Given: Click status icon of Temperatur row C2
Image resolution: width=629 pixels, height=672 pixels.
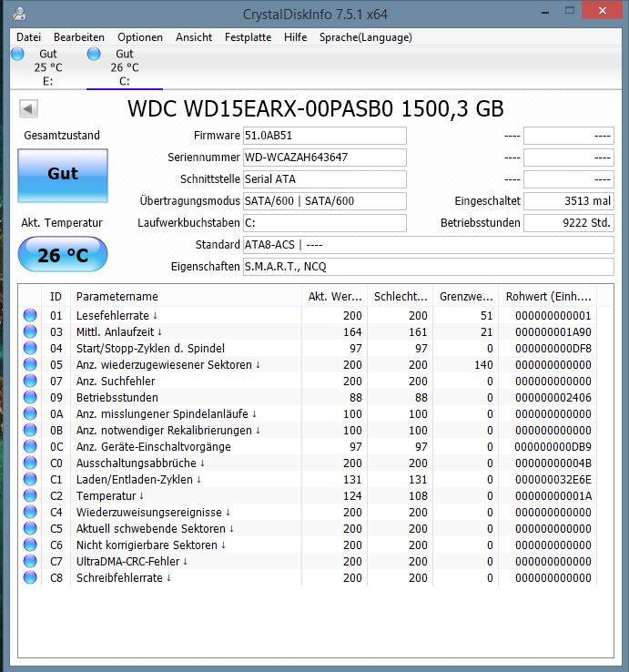Looking at the screenshot, I should pyautogui.click(x=30, y=496).
